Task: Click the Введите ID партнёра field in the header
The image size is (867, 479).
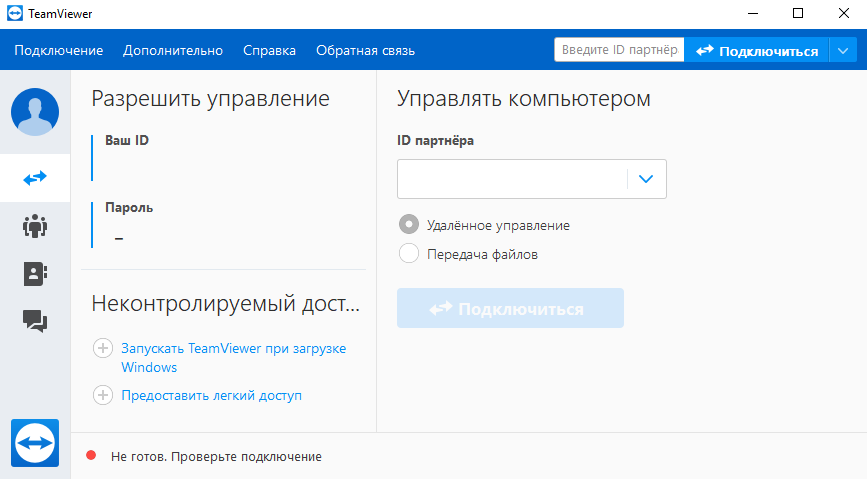Action: (619, 50)
